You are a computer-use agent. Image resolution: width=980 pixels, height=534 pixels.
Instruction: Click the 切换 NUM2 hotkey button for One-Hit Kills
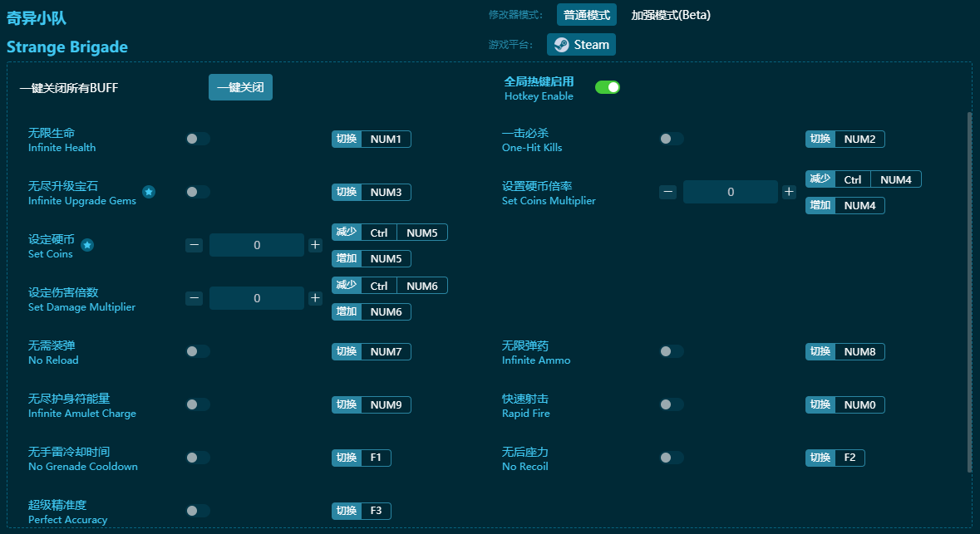[845, 139]
